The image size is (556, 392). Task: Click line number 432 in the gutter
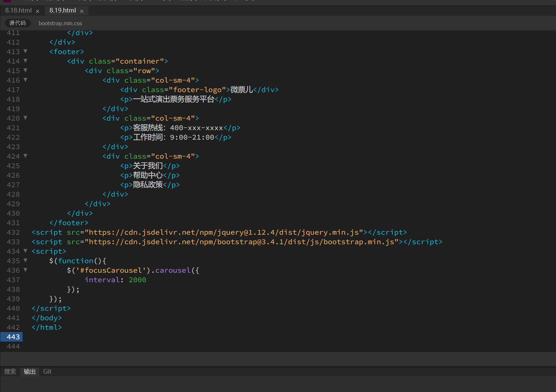coord(13,232)
